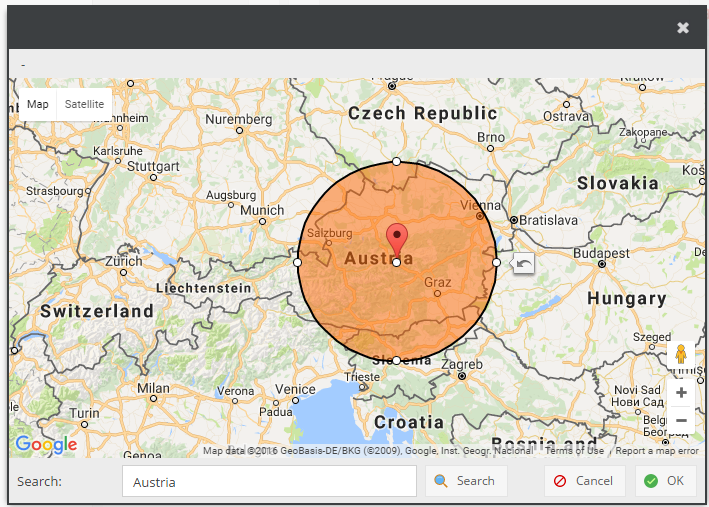Open the Terms of Use link
709x507 pixels.
(x=574, y=451)
